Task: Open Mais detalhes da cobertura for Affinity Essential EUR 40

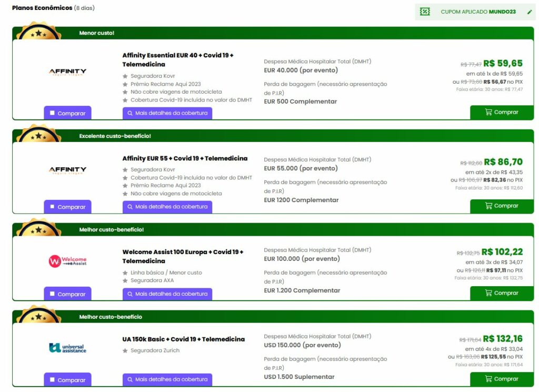Action: click(167, 113)
